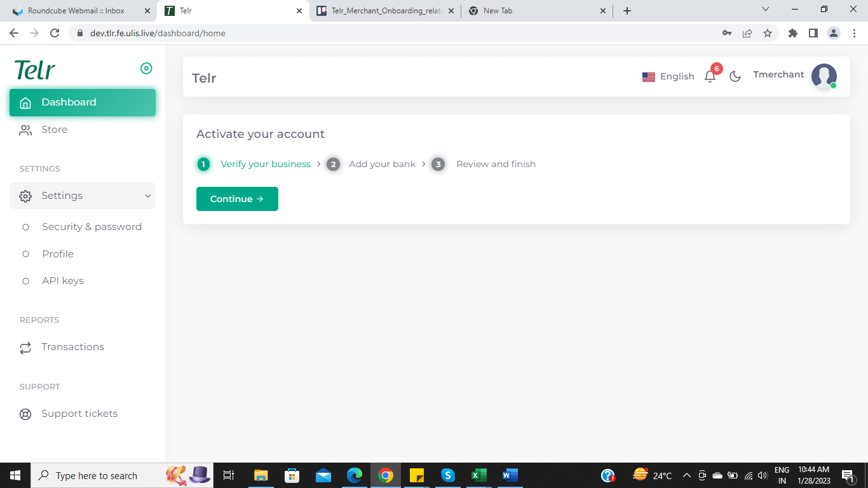The image size is (868, 488).
Task: Click the Support tickets lifebuoy icon
Action: pos(25,414)
